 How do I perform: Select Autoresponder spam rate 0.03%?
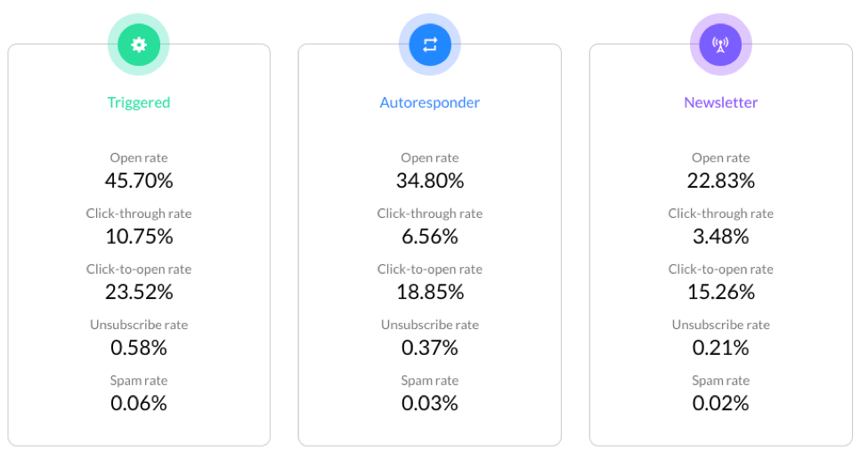coord(430,403)
